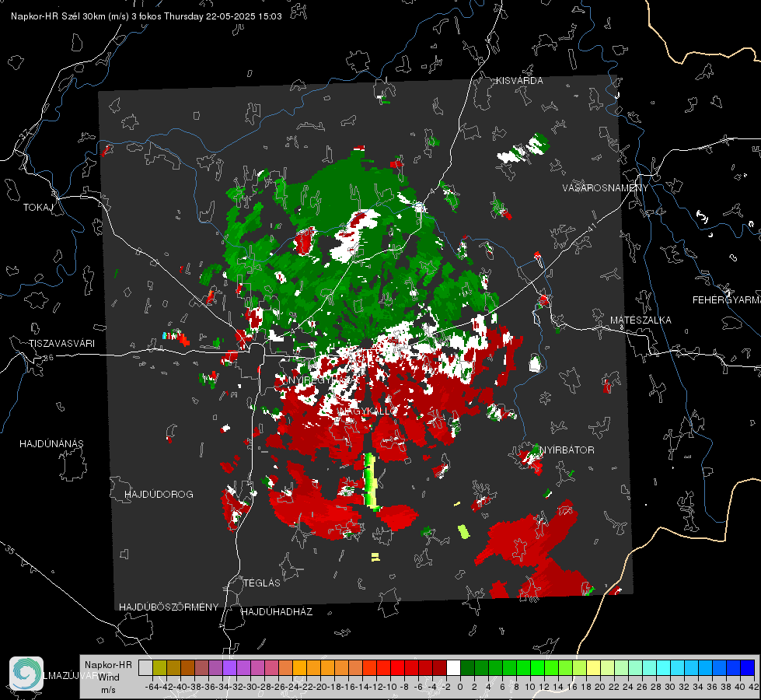This screenshot has width=761, height=700.
Task: Click the TÉGLÁS town label
Action: tap(262, 583)
